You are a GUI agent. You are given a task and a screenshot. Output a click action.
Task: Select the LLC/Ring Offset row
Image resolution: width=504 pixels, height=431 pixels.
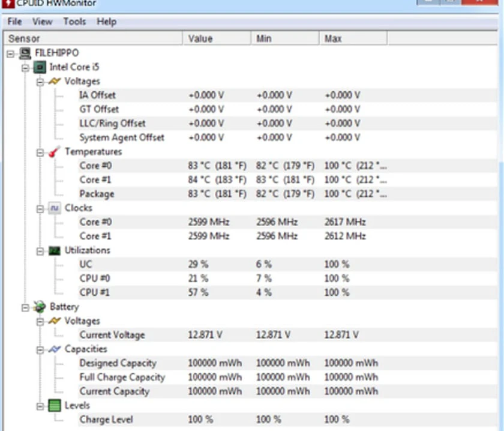pos(287,123)
